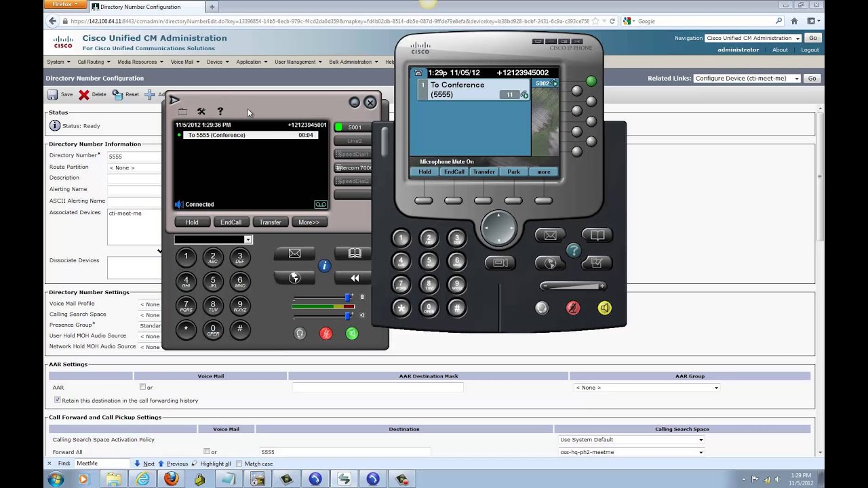The image size is (868, 488).
Task: Click the round navigation pad on Cisco IP Phone
Action: 498,228
